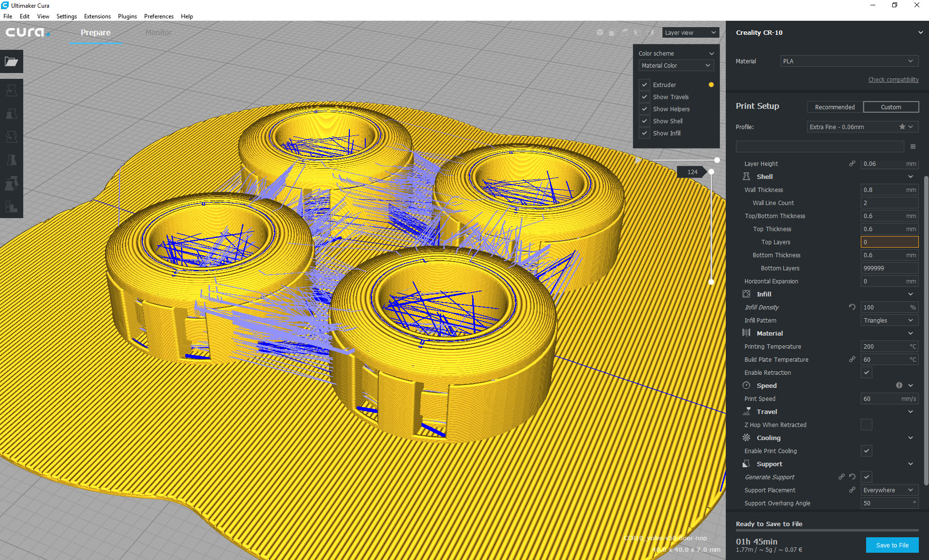
Task: Toggle Enable Print Cooling checkbox
Action: click(x=867, y=451)
